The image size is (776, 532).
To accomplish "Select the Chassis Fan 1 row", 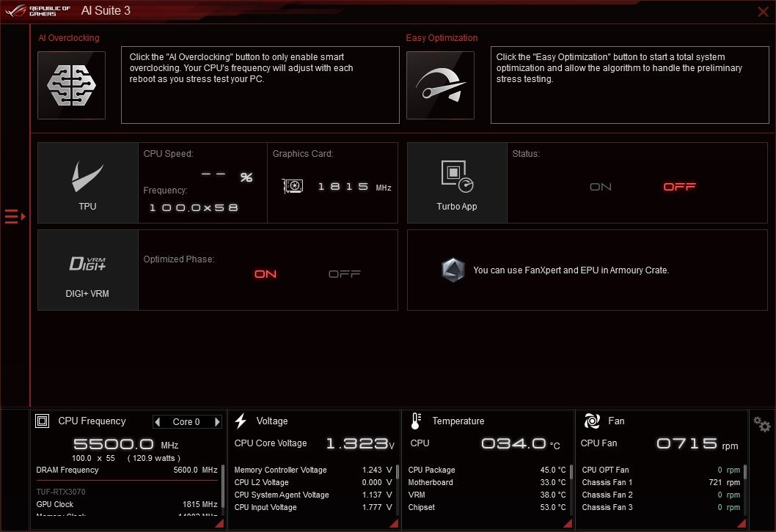I will pyautogui.click(x=661, y=482).
